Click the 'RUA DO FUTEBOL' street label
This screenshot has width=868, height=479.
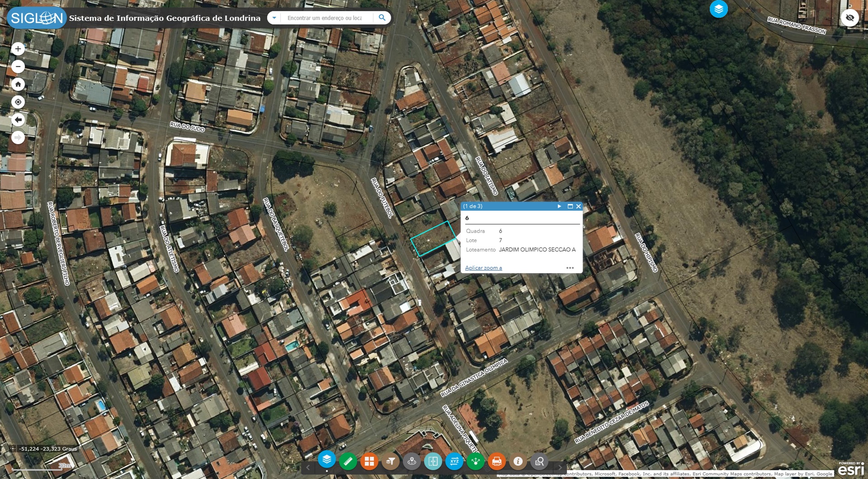[382, 198]
